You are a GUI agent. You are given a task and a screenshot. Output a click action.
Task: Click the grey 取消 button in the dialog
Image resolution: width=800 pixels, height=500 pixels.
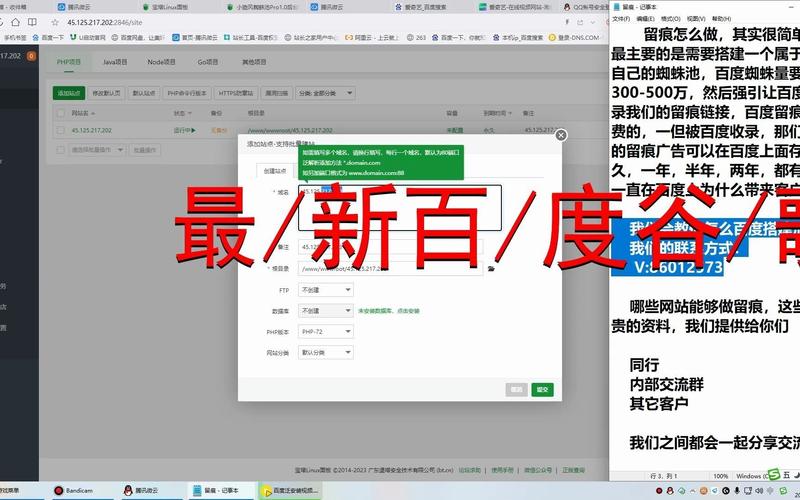pyautogui.click(x=516, y=390)
